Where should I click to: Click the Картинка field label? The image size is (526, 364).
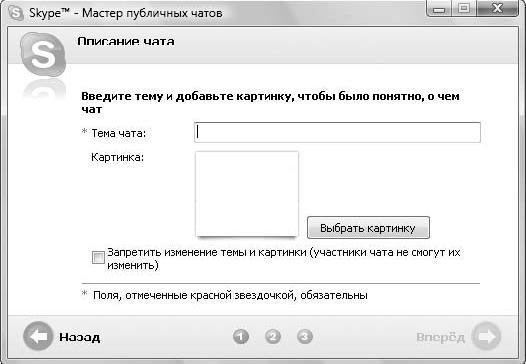(x=117, y=157)
